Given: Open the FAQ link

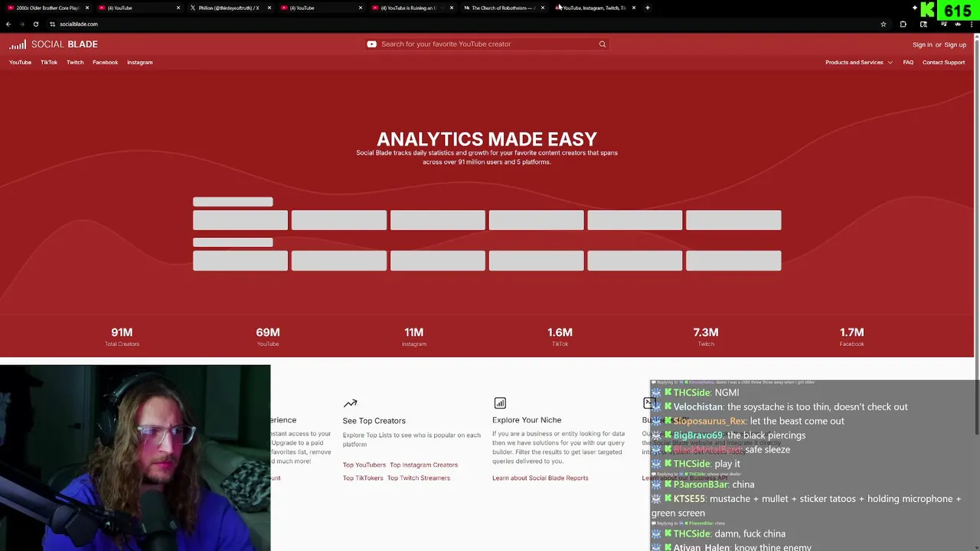Looking at the screenshot, I should click(908, 63).
